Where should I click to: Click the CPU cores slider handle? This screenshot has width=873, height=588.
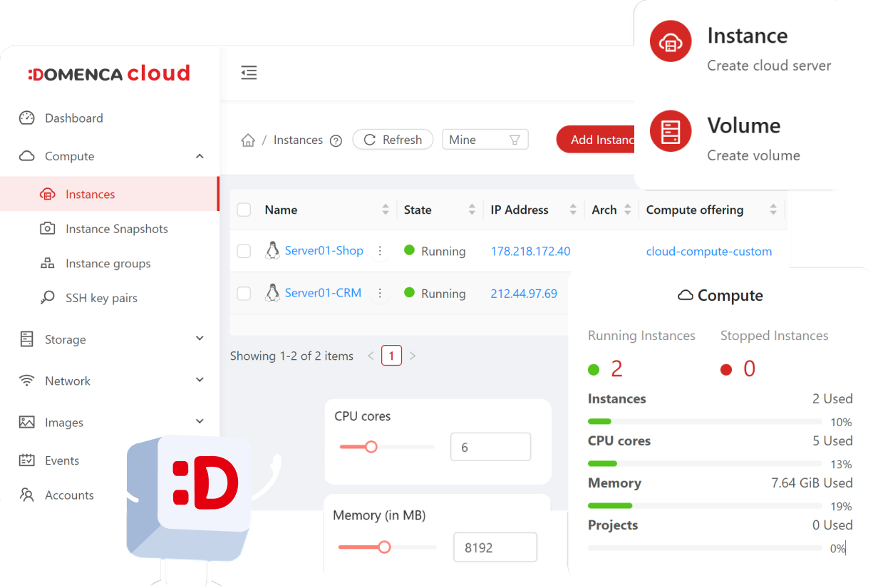pyautogui.click(x=371, y=447)
